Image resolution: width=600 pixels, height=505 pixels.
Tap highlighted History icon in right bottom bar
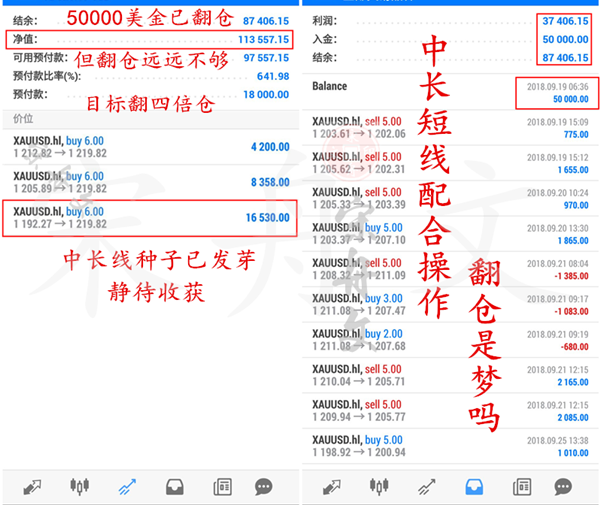tap(474, 486)
